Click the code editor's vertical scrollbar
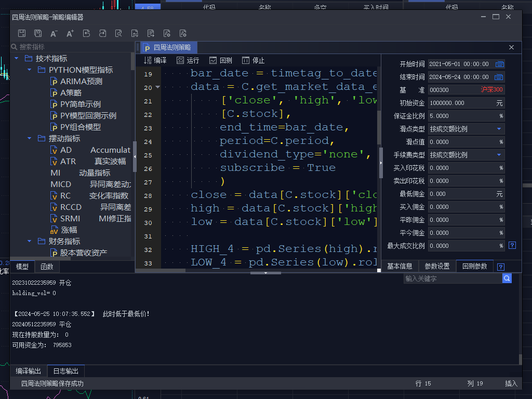Image resolution: width=532 pixels, height=399 pixels. pos(379,128)
